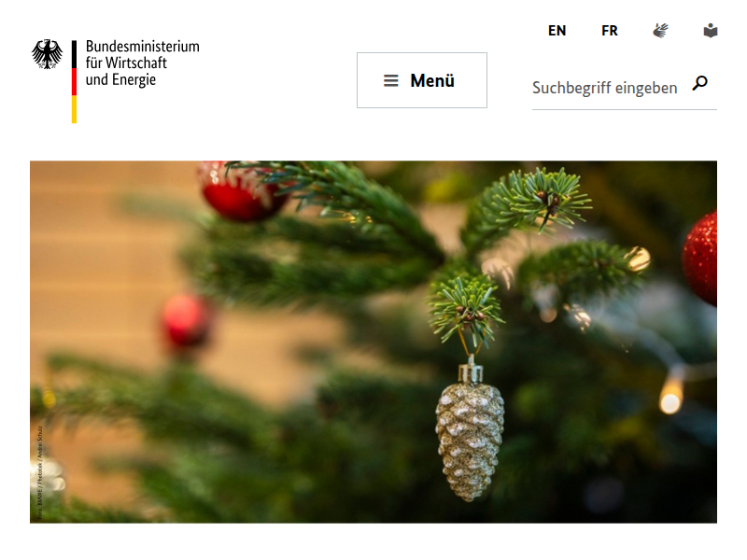The image size is (747, 560).
Task: Switch the site language to FR
Action: pyautogui.click(x=610, y=31)
